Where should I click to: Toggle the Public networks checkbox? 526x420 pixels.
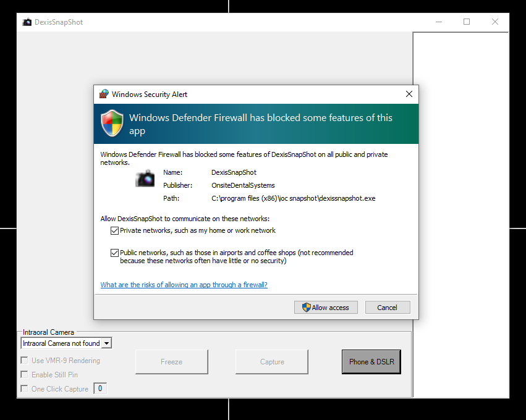coord(114,253)
